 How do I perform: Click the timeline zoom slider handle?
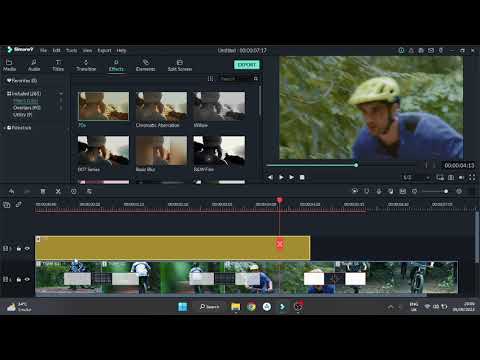pos(446,191)
